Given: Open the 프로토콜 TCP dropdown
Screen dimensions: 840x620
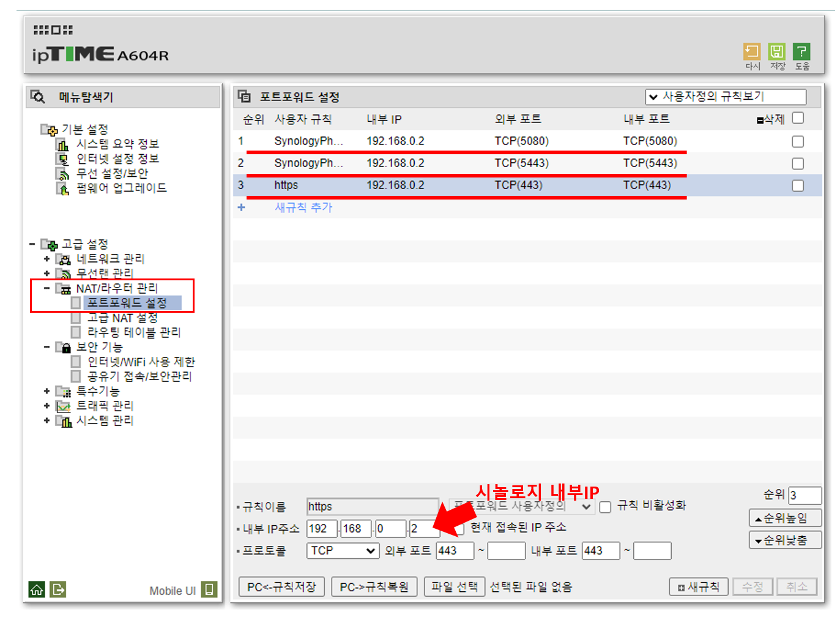Looking at the screenshot, I should [342, 551].
